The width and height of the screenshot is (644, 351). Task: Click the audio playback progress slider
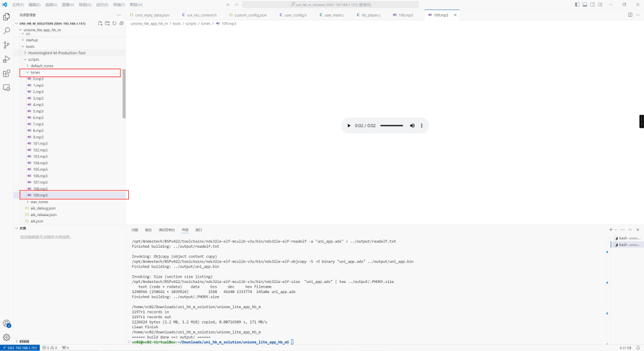click(391, 126)
